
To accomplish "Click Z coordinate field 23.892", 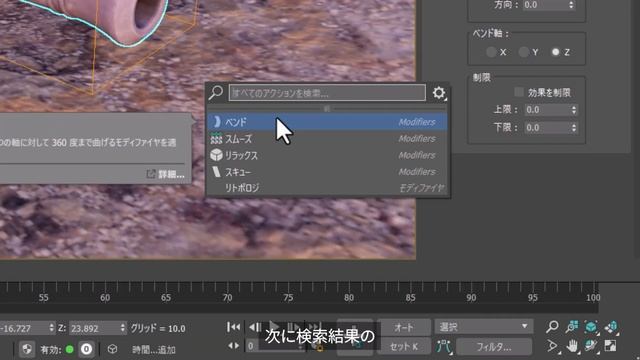I will pos(94,328).
